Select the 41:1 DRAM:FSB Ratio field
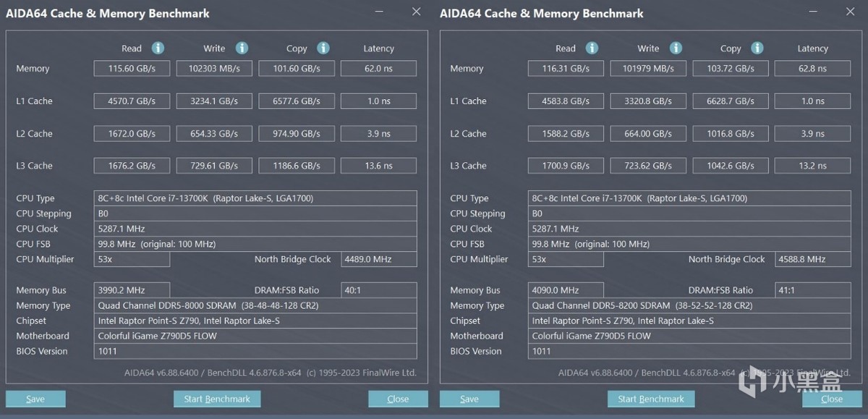Image resolution: width=868 pixels, height=419 pixels. click(x=812, y=290)
